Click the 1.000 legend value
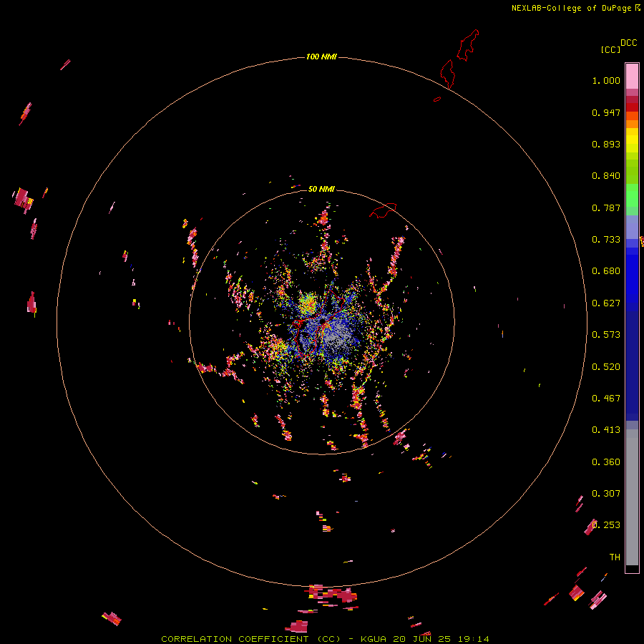The image size is (644, 644). click(x=606, y=80)
